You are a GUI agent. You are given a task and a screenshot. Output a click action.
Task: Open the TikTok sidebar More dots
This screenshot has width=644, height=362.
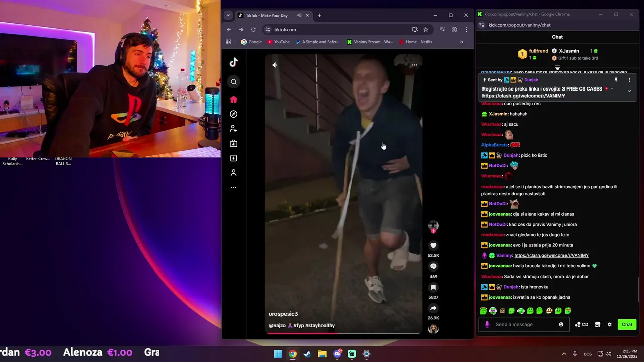point(234,187)
